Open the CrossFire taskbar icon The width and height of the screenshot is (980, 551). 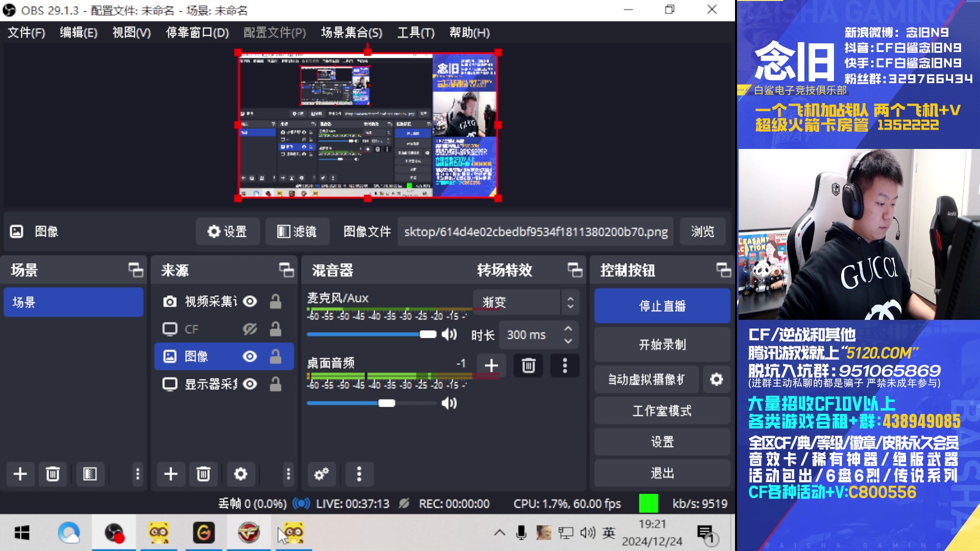(249, 533)
